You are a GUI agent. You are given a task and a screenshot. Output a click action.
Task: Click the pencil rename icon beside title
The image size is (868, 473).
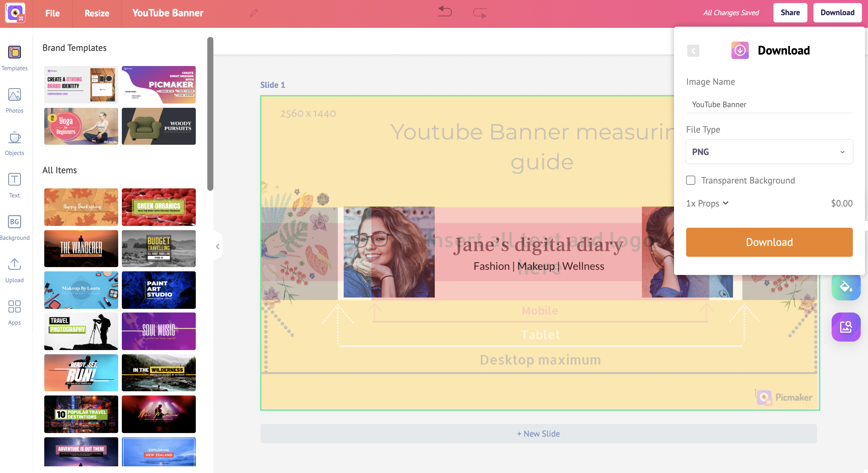pyautogui.click(x=254, y=13)
